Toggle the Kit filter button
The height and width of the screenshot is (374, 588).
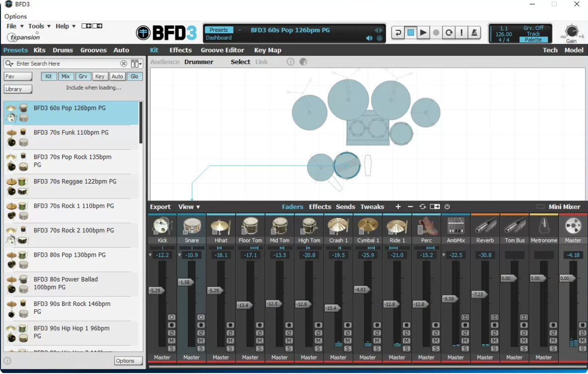(49, 77)
